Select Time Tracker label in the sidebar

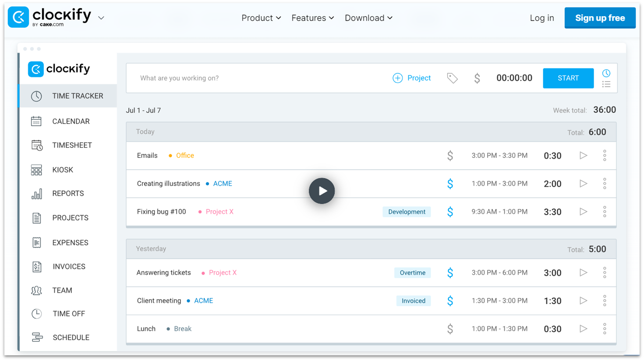(78, 96)
